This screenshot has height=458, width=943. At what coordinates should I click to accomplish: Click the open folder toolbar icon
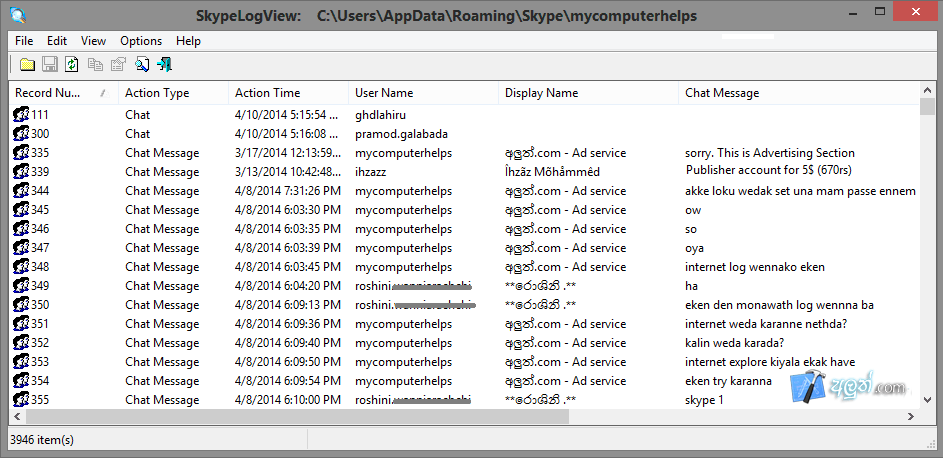(x=27, y=64)
